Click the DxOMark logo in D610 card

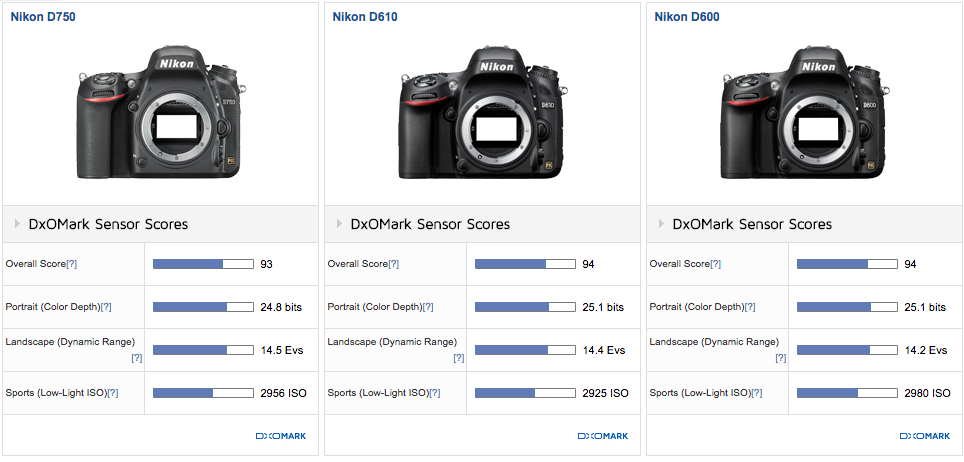tap(603, 436)
